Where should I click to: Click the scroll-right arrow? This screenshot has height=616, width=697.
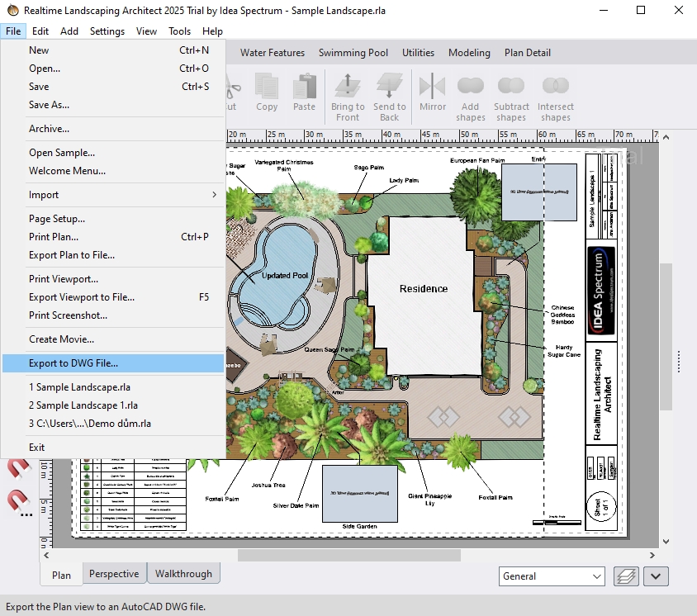[652, 555]
